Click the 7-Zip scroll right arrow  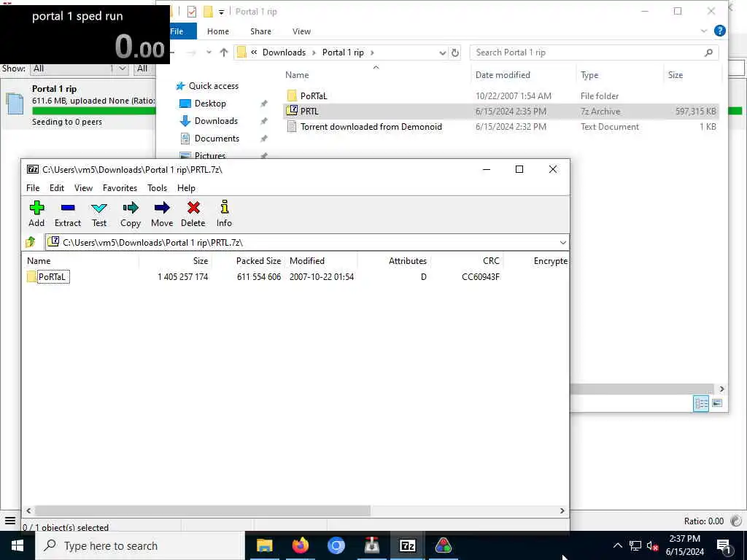click(562, 510)
